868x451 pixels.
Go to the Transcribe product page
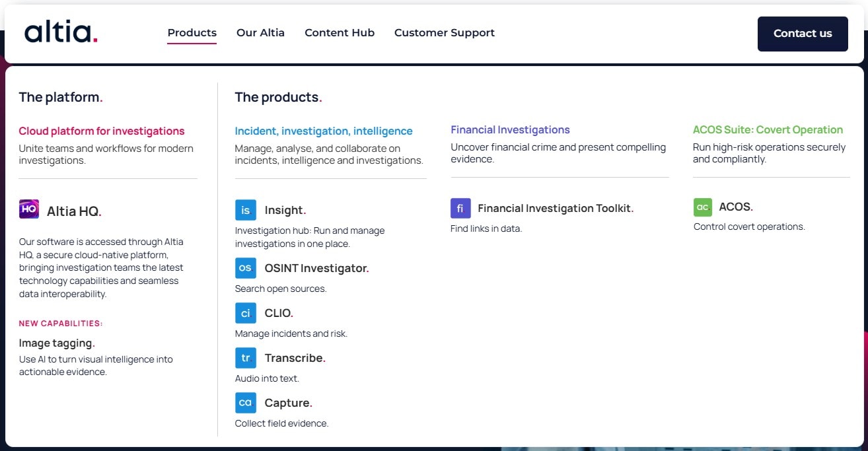click(295, 358)
